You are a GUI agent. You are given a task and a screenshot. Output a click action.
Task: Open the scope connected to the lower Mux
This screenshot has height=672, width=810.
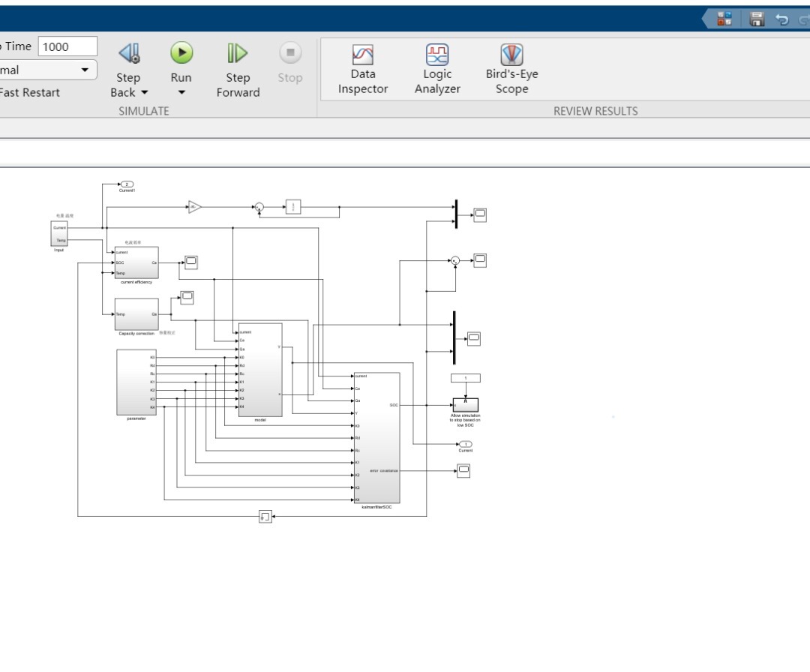pyautogui.click(x=474, y=339)
